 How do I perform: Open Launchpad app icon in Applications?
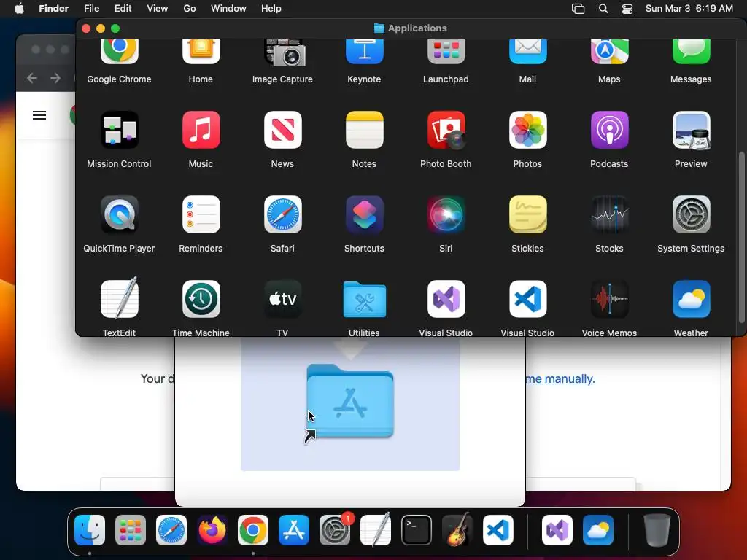tap(446, 52)
